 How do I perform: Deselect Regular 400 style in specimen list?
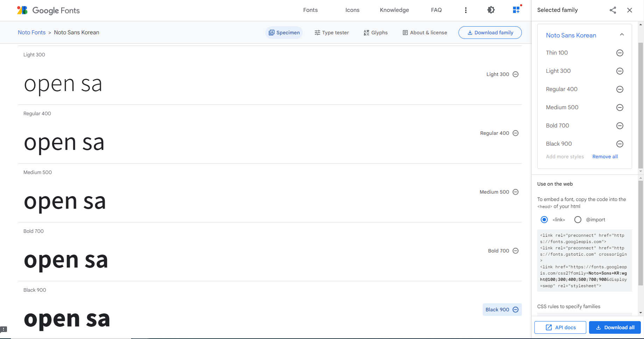[499, 133]
